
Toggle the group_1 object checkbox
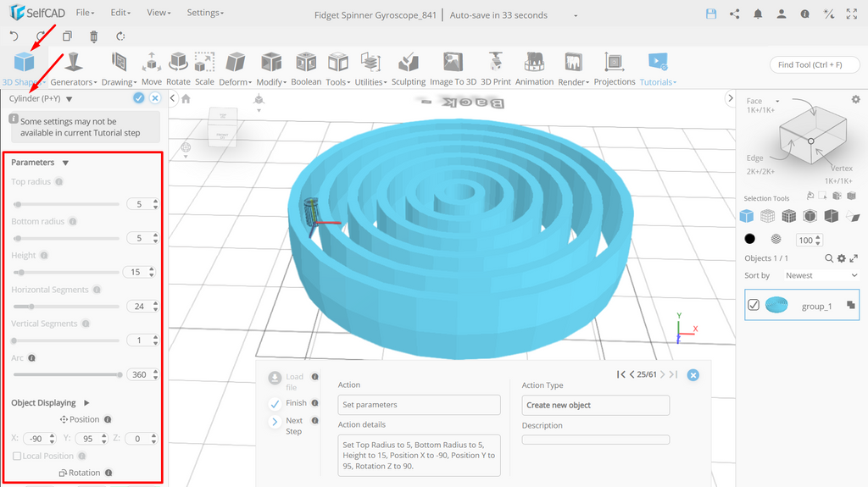pyautogui.click(x=754, y=305)
